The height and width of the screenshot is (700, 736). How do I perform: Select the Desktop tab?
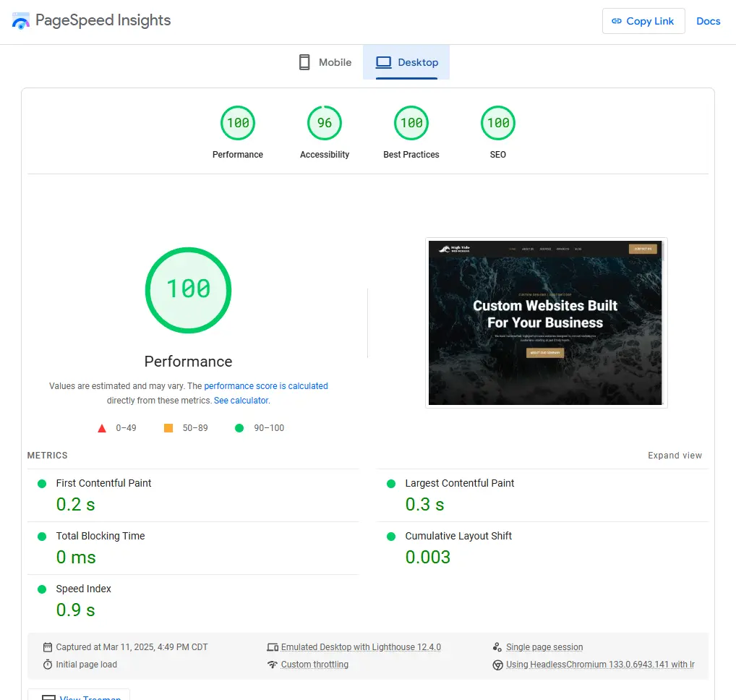(x=406, y=62)
